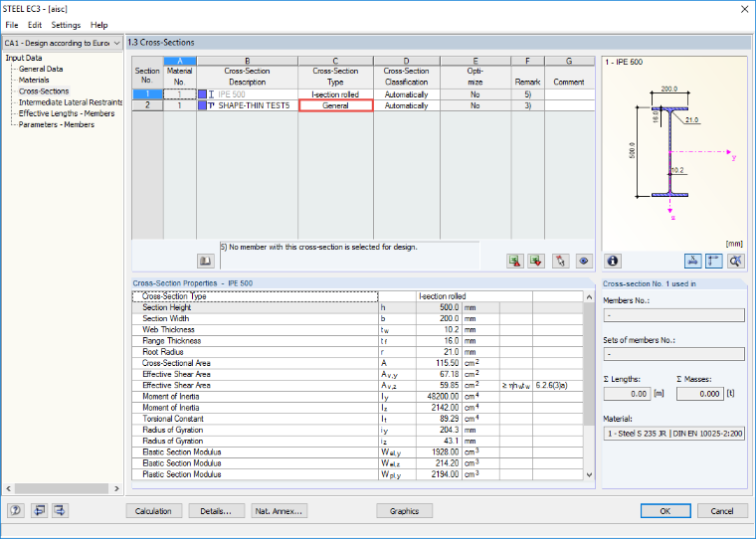
Task: Select the I-section rolled type cell
Action: (335, 94)
